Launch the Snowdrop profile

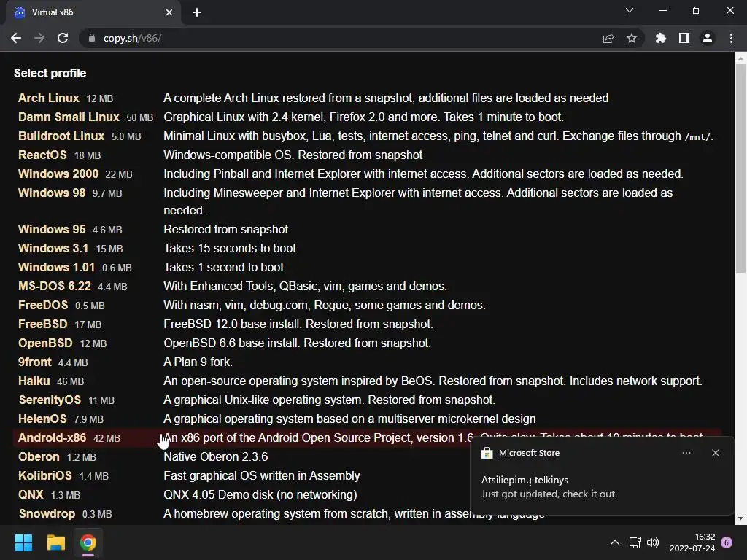[47, 514]
